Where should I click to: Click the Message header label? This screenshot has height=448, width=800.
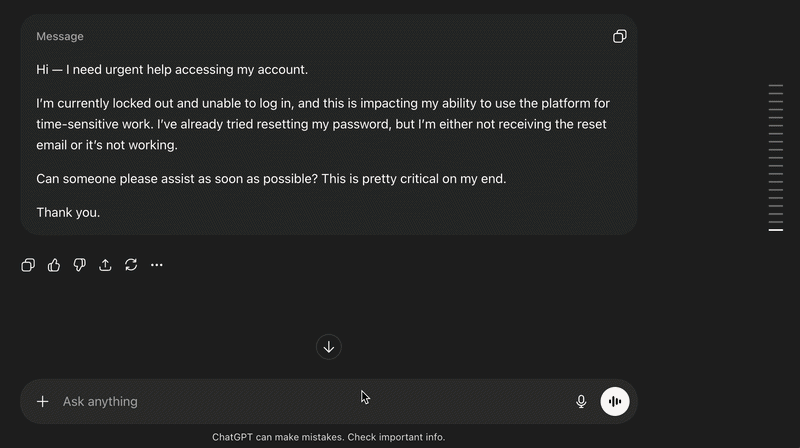60,36
